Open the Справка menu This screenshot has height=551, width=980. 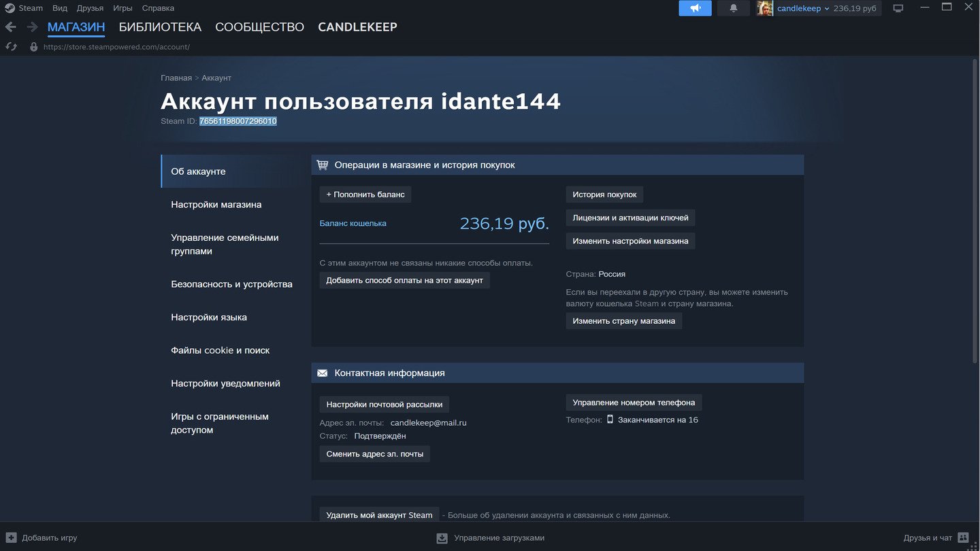point(158,8)
